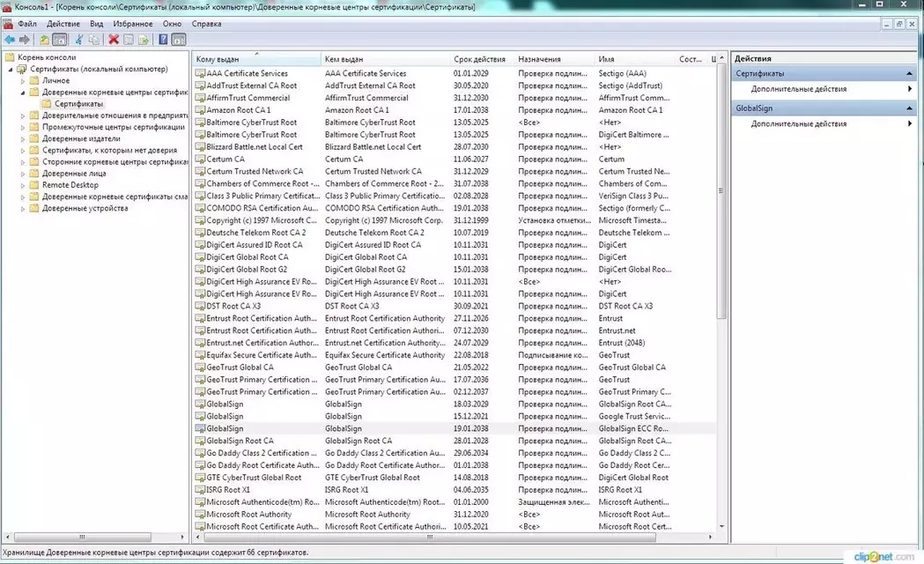Click the folder icon beside Доверенные устройства

(x=34, y=208)
